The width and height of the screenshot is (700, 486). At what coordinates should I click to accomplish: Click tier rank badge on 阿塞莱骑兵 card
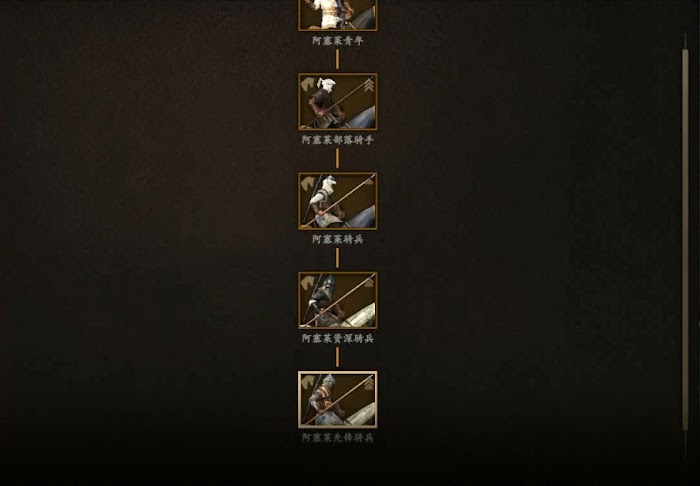368,182
